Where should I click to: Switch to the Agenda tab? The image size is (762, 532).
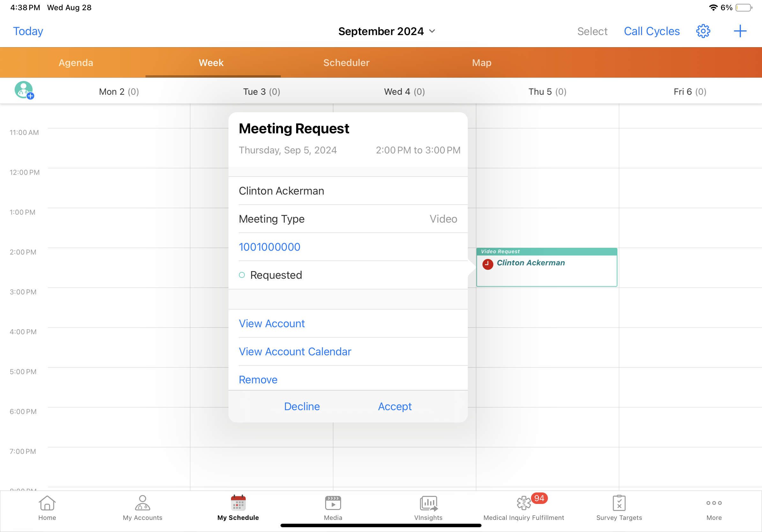click(x=76, y=63)
